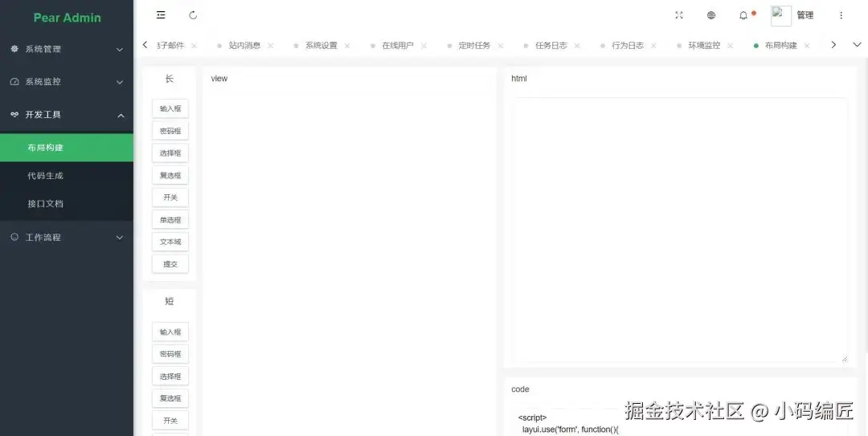The height and width of the screenshot is (436, 868).
Task: Click 密码框 button in the 短 group
Action: (170, 354)
